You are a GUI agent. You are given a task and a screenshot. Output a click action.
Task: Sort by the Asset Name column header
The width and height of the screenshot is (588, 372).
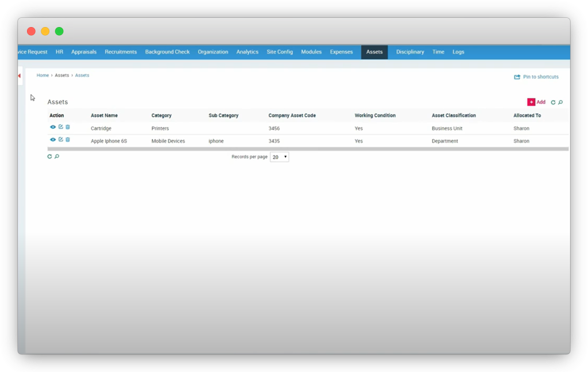[104, 116]
